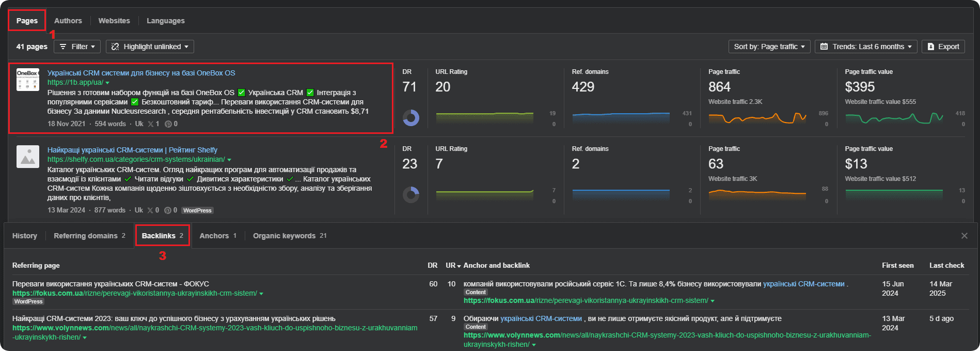
Task: Click the українські CRM-системи anchor in volynnews row
Action: (541, 318)
